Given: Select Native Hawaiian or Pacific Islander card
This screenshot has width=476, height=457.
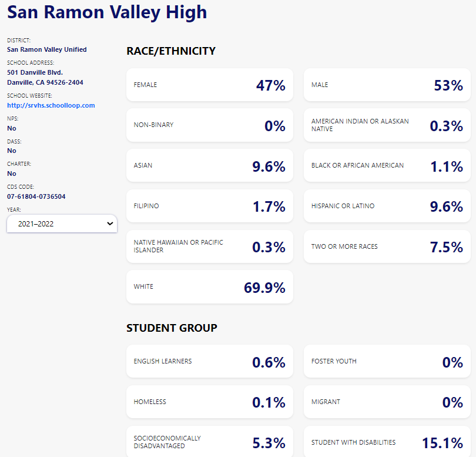Looking at the screenshot, I should [x=209, y=246].
